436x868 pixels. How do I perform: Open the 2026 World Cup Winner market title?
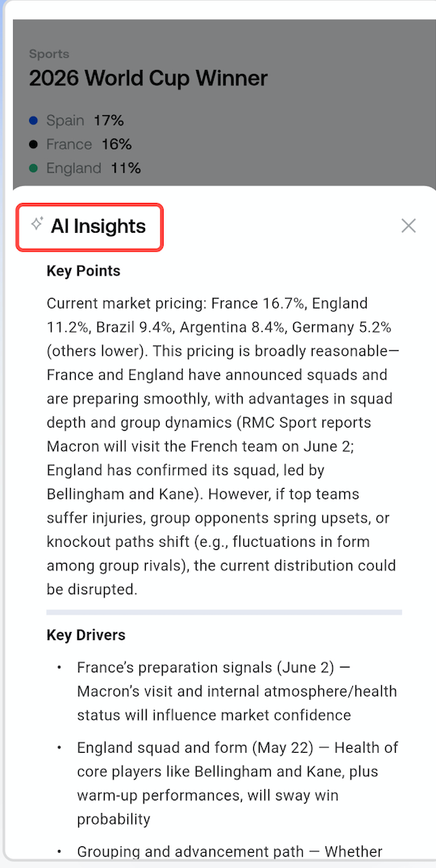[x=148, y=79]
